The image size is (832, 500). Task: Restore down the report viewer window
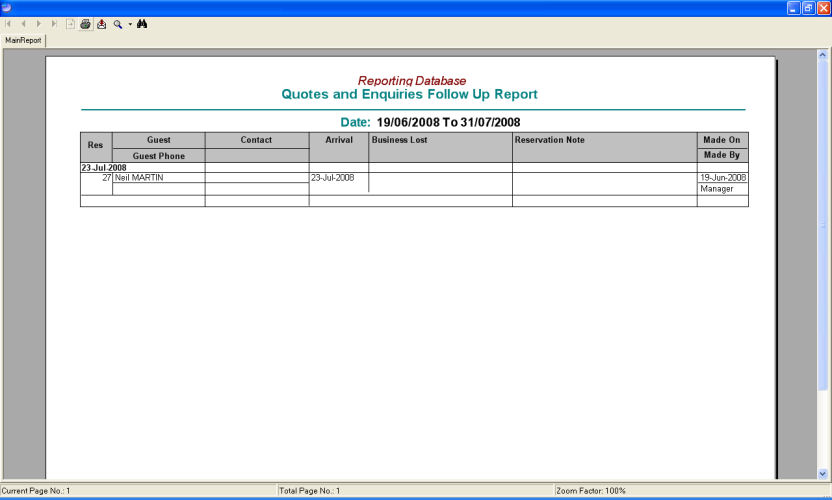tap(809, 8)
